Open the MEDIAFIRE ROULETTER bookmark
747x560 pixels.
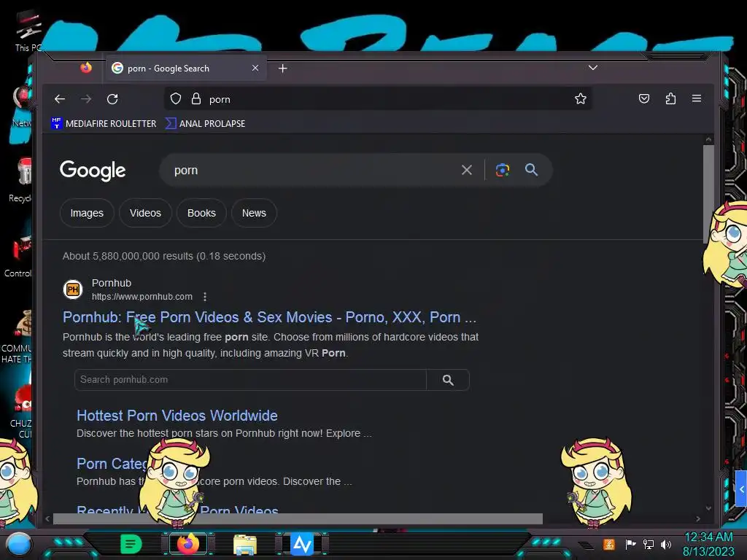tap(104, 123)
